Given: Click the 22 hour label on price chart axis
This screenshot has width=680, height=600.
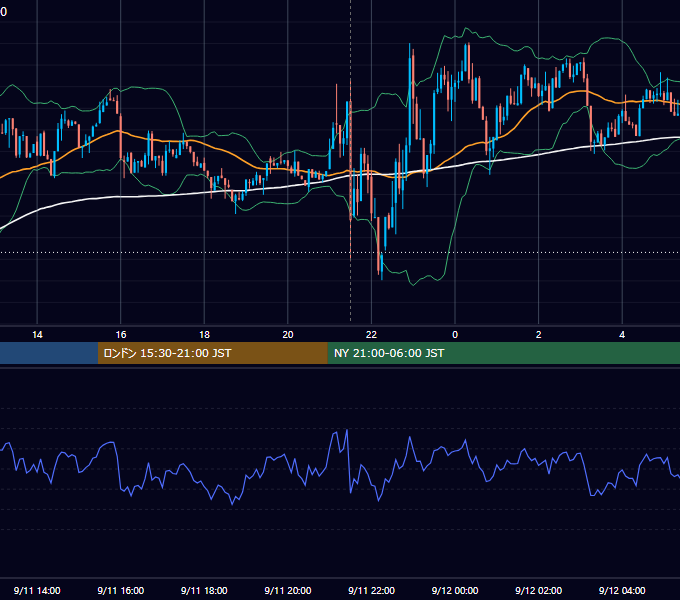Looking at the screenshot, I should coord(371,335).
